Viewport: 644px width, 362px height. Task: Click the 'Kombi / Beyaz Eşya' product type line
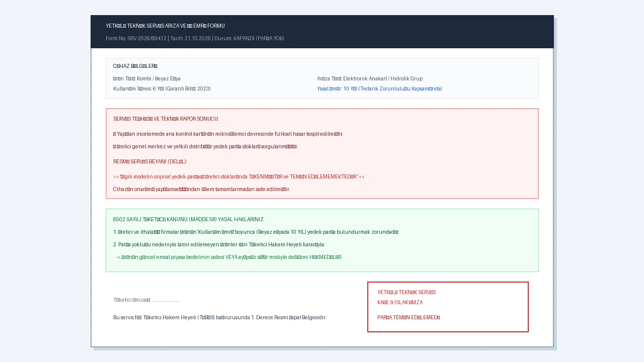click(x=147, y=78)
